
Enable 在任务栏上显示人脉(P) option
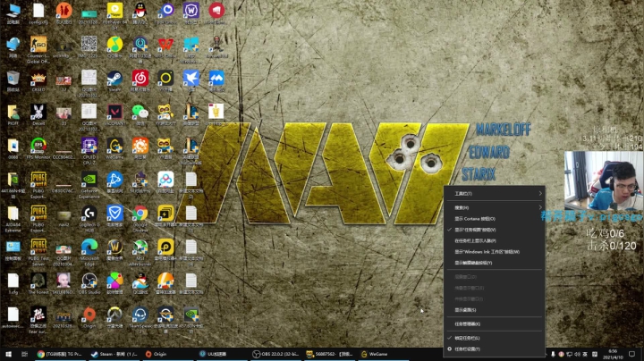[x=494, y=240]
